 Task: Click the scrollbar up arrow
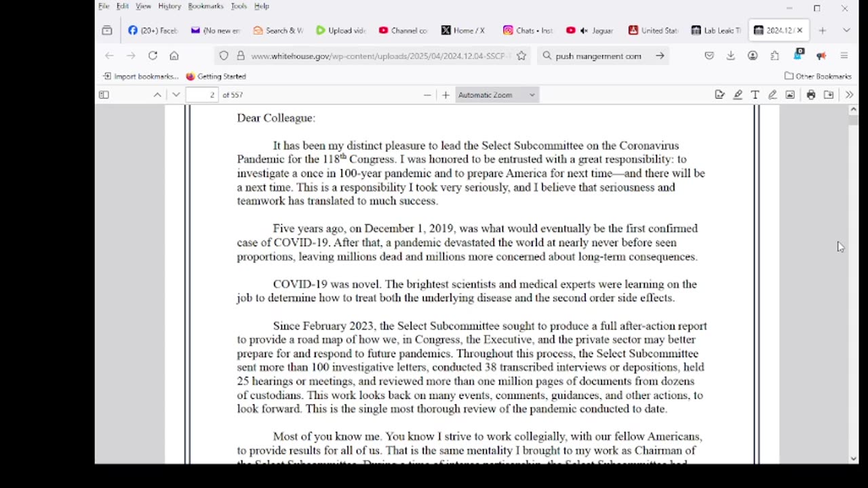(x=853, y=110)
